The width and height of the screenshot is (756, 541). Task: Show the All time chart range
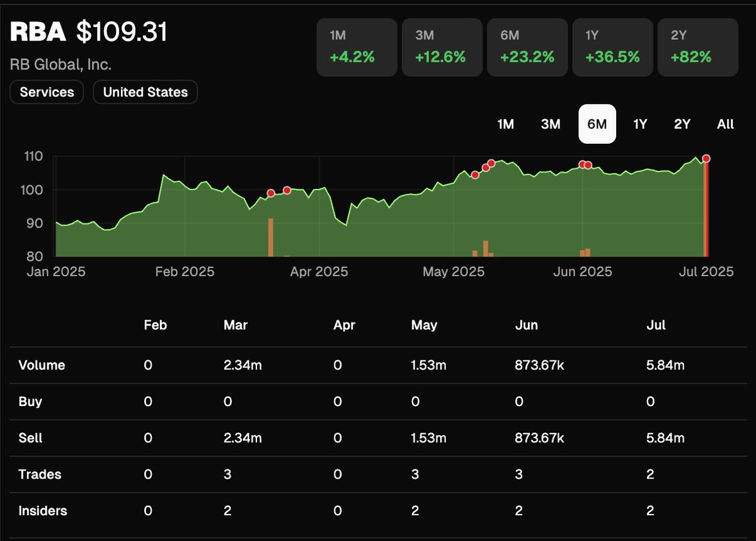(x=726, y=124)
